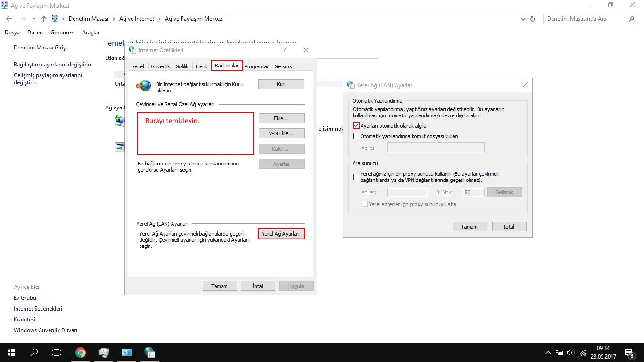The height and width of the screenshot is (362, 644).
Task: Open Ev Grubu link
Action: pos(25,298)
